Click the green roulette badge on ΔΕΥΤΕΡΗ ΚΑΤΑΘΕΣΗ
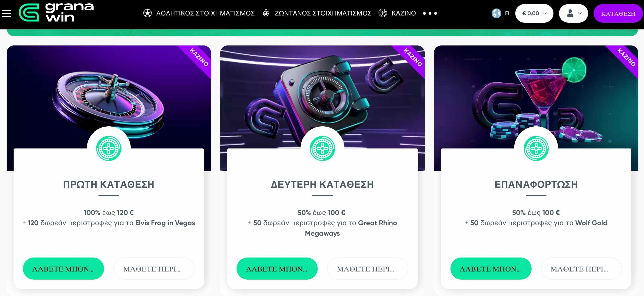 click(x=322, y=148)
